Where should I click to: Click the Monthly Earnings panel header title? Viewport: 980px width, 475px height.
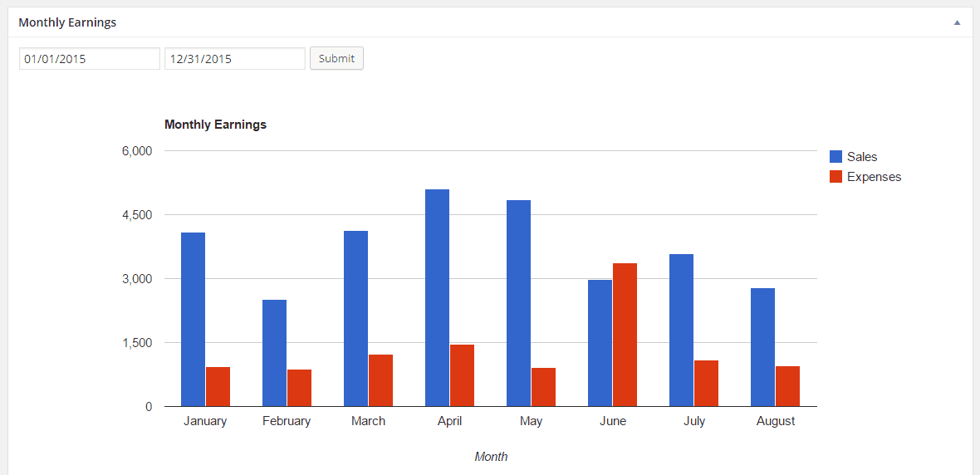pyautogui.click(x=67, y=22)
